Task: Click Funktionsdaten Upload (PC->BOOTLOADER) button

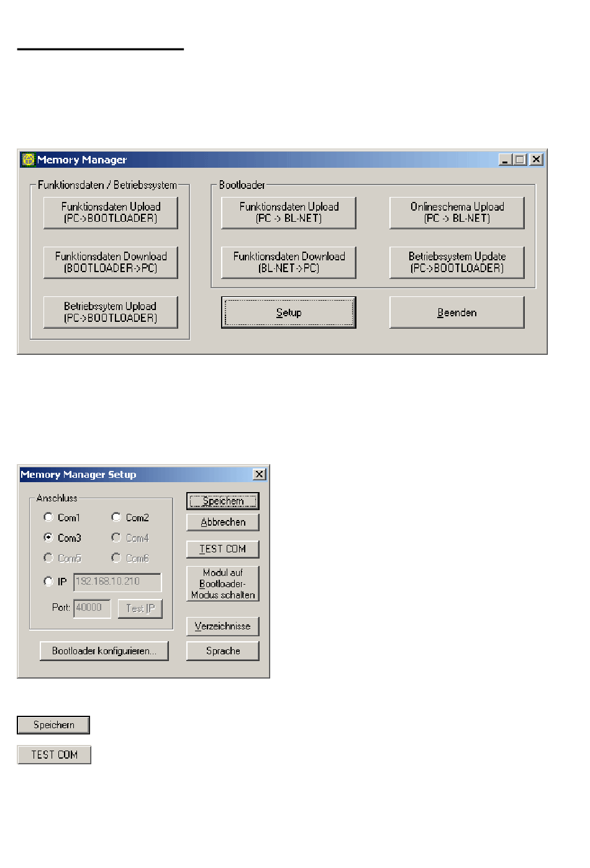Action: coord(111,212)
